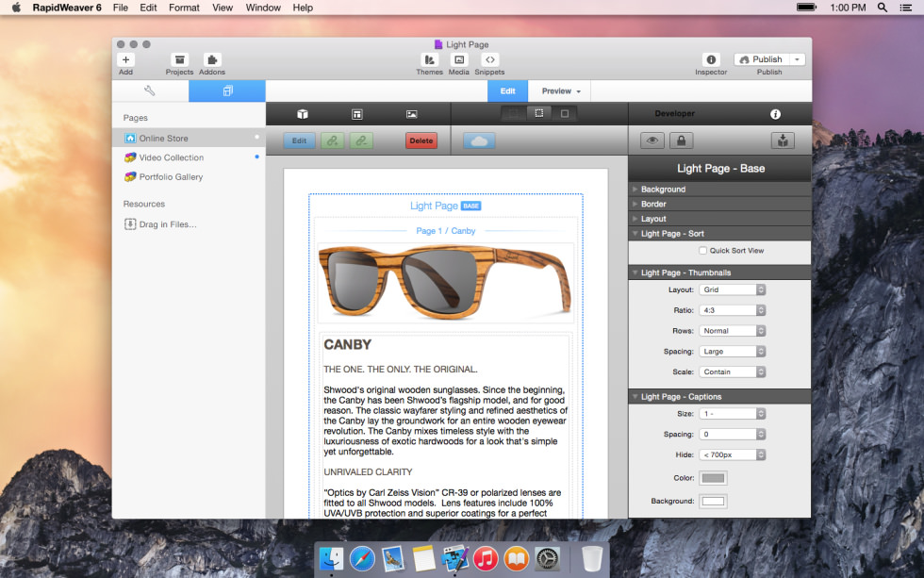This screenshot has width=924, height=578.
Task: Open the Inspector icon in toolbar
Action: [711, 59]
